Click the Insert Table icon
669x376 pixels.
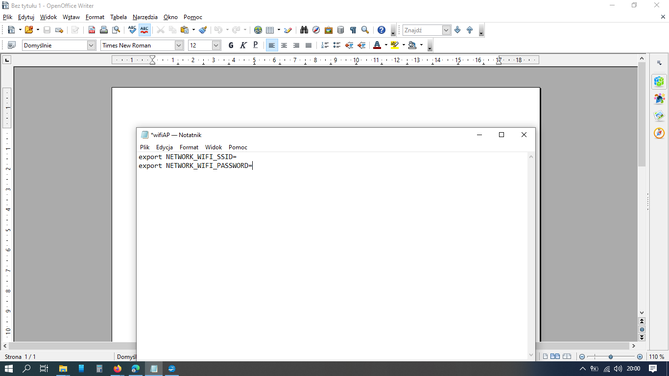270,30
